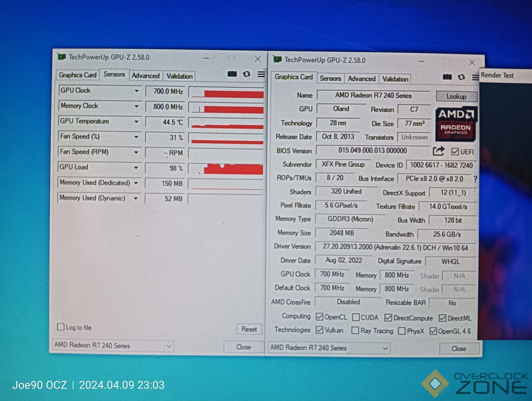
Task: Click the 98 % GPU Load value
Action: tap(165, 168)
